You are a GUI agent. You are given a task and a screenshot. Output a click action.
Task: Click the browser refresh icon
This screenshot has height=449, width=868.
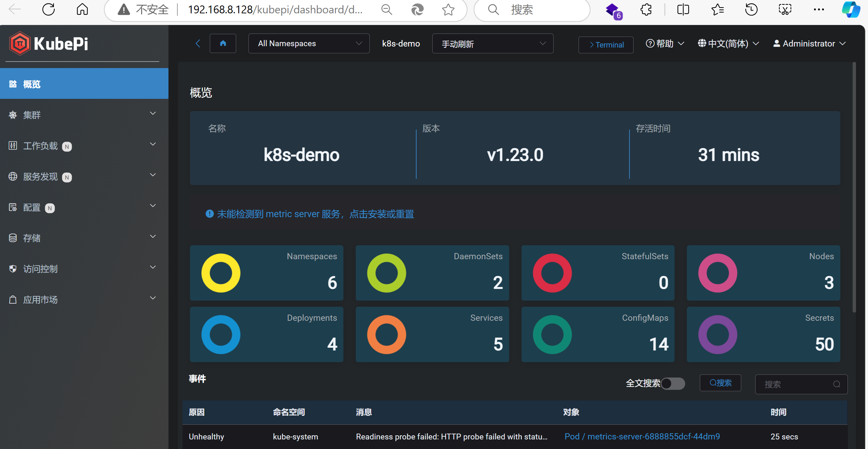pyautogui.click(x=49, y=10)
